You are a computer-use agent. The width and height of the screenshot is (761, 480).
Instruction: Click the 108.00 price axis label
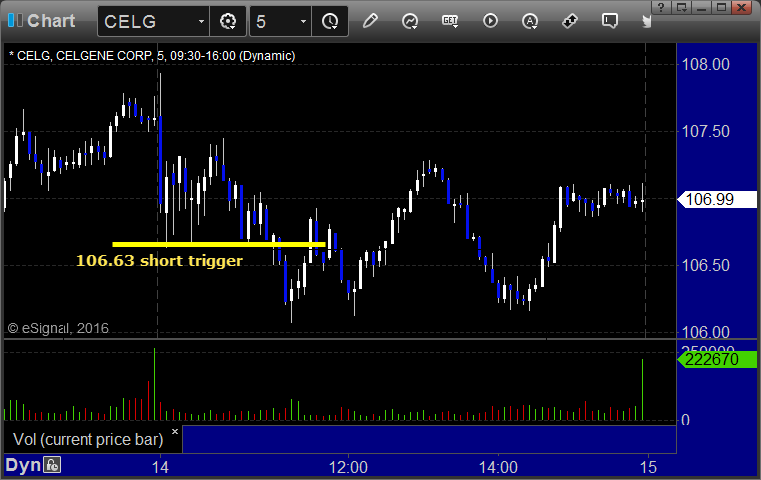[x=705, y=64]
